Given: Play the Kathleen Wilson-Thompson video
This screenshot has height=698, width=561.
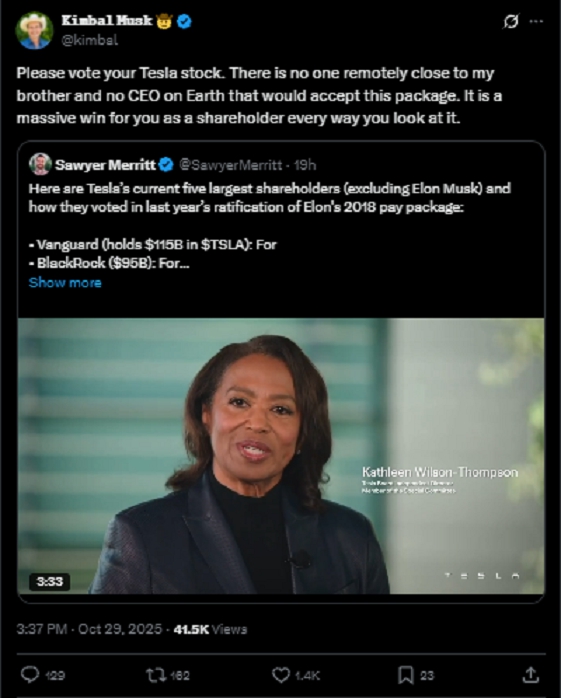Looking at the screenshot, I should 281,456.
